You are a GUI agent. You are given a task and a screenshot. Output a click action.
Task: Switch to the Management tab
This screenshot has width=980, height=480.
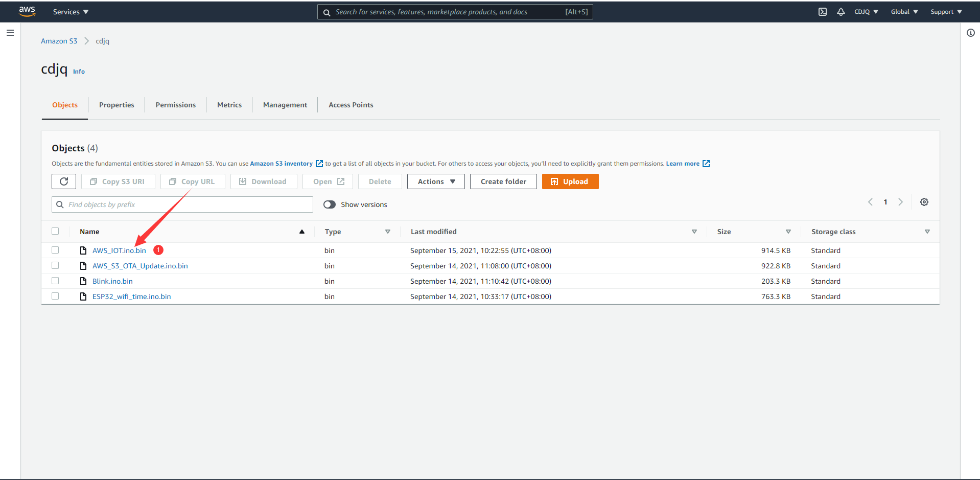pyautogui.click(x=285, y=105)
